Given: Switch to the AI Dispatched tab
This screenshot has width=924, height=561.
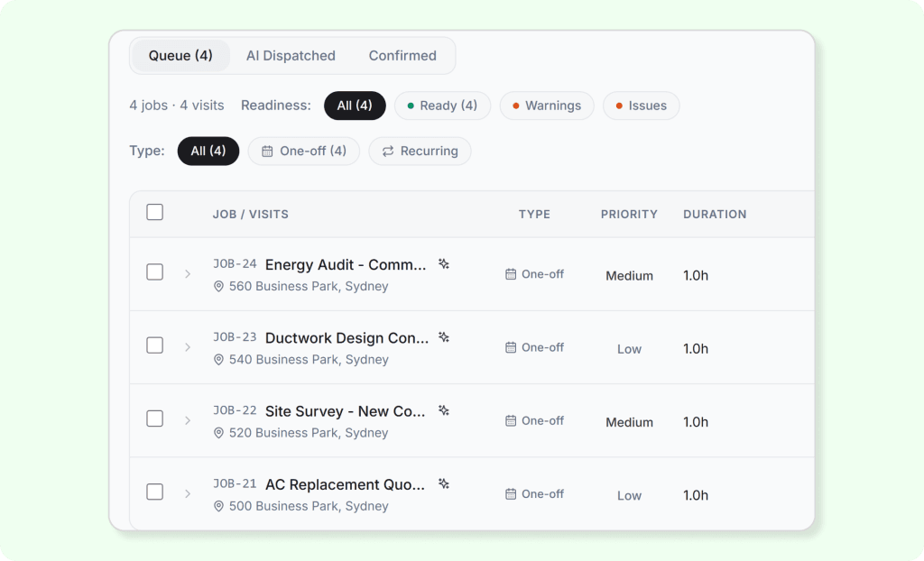Looking at the screenshot, I should [291, 56].
